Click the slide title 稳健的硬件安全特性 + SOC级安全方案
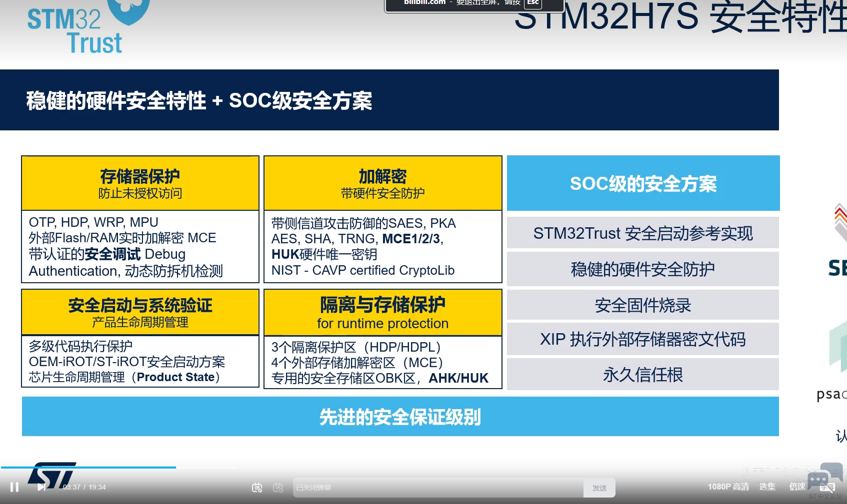 click(199, 100)
